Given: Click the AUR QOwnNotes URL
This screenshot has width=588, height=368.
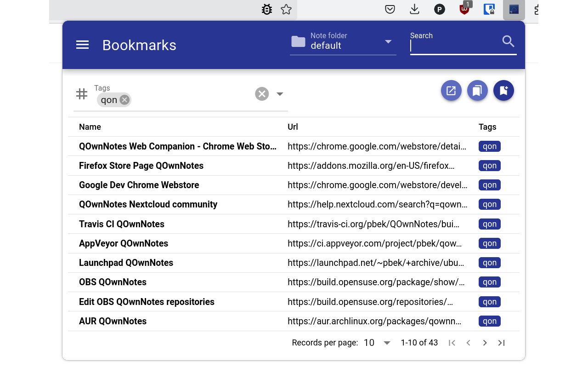Looking at the screenshot, I should (374, 321).
